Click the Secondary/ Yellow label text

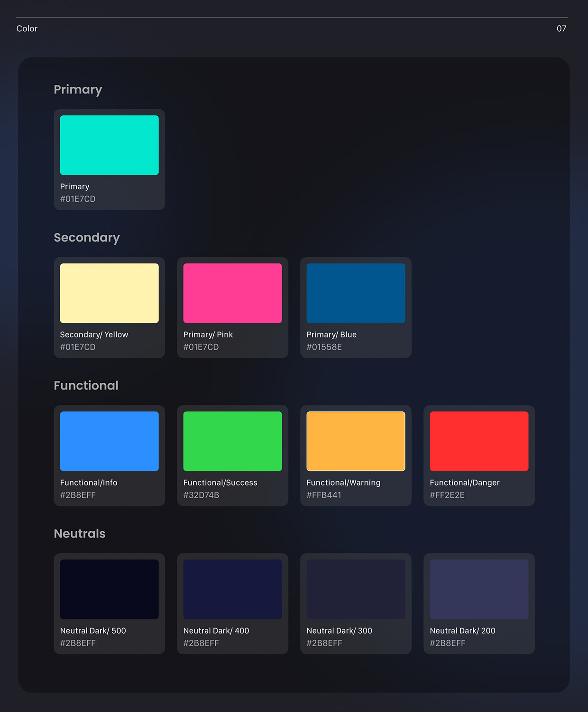[x=94, y=334]
